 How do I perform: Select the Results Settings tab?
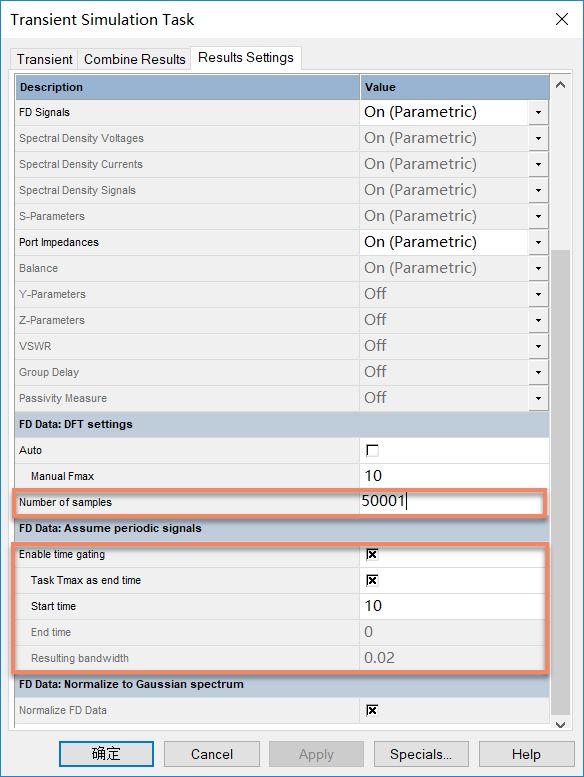click(x=246, y=57)
